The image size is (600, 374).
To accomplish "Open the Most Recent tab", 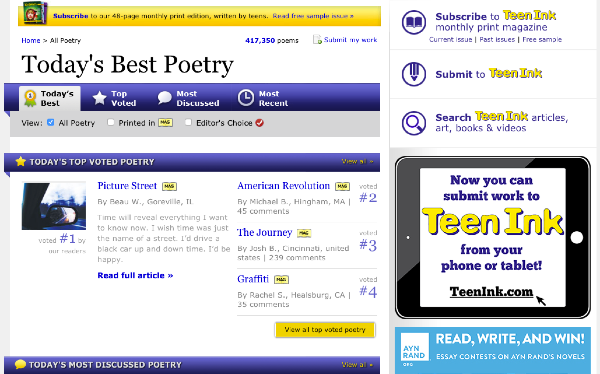I will click(263, 98).
